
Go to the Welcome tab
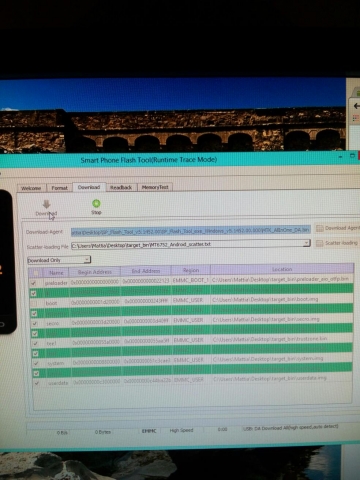(31, 188)
